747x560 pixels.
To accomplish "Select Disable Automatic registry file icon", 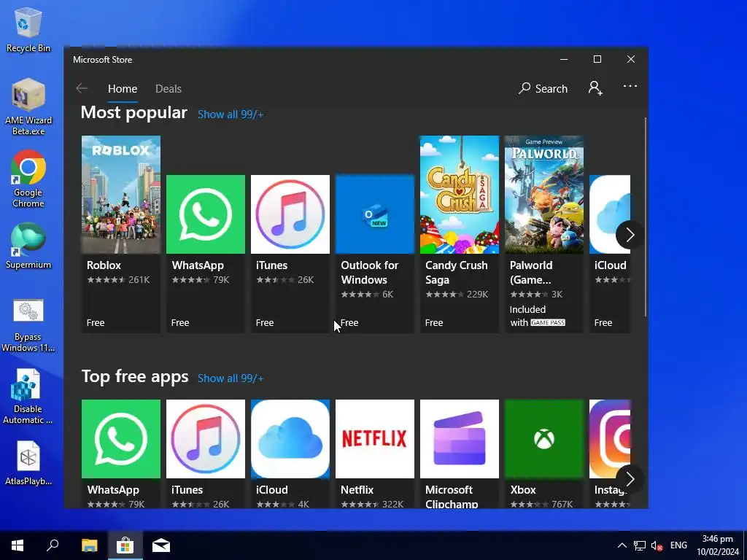I will (27, 397).
